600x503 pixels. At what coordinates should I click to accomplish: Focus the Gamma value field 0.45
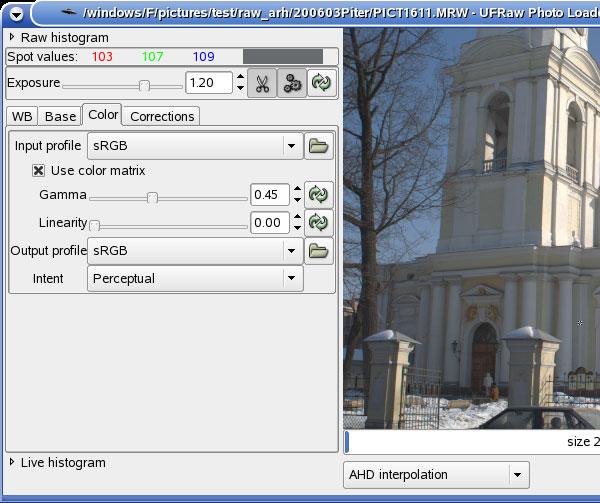270,195
